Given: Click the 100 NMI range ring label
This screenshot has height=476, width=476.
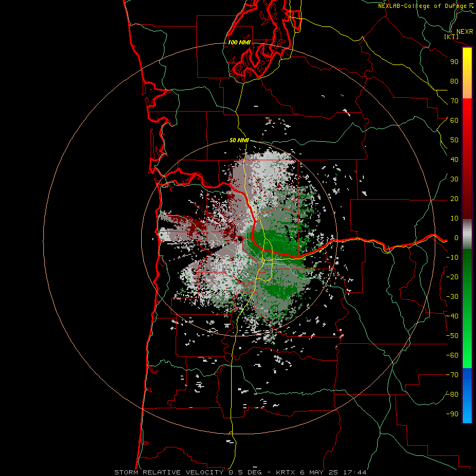Looking at the screenshot, I should tap(239, 42).
